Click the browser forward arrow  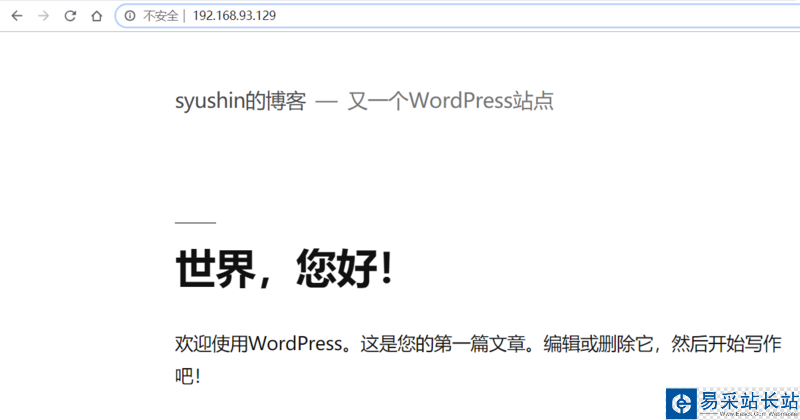coord(43,16)
